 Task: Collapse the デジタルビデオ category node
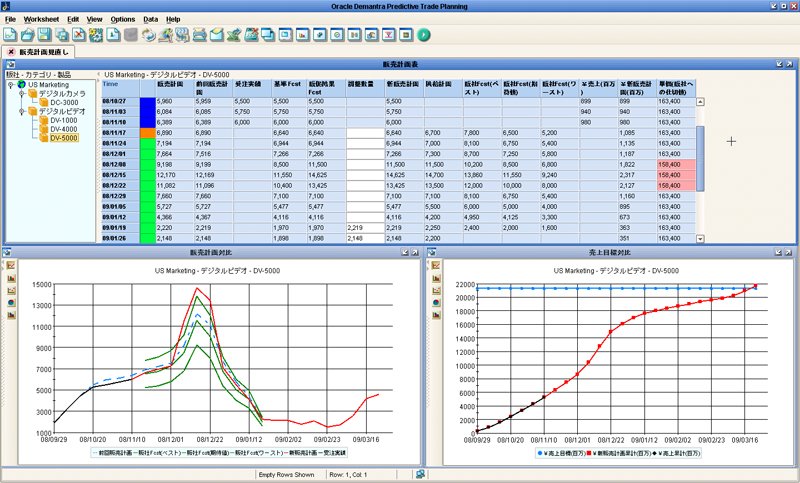click(x=21, y=111)
